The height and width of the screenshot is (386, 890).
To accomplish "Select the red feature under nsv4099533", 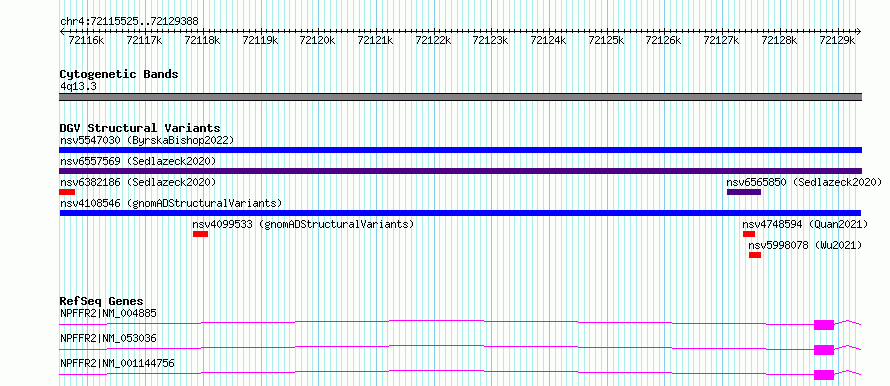I will (200, 234).
